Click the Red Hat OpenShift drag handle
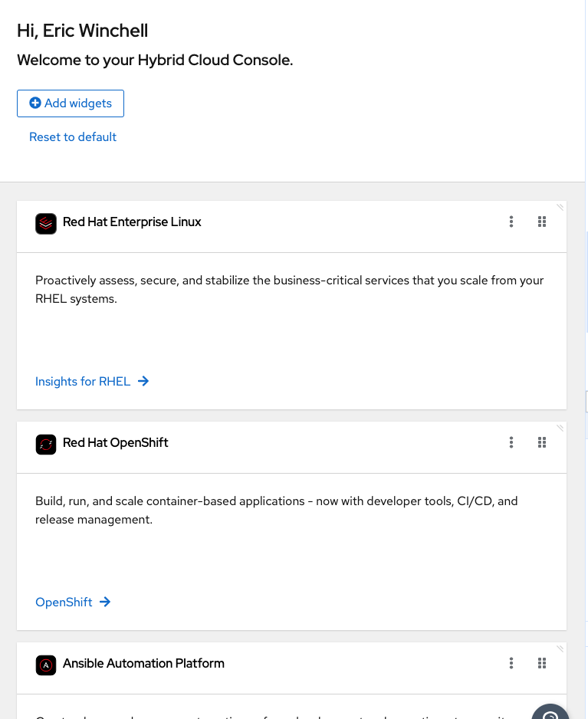The image size is (588, 719). pos(542,443)
